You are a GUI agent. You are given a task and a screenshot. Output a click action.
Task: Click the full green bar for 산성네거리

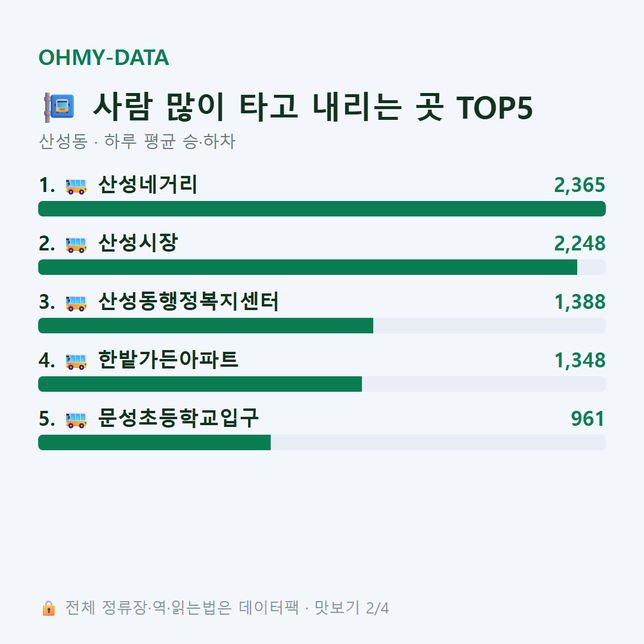coord(322,209)
